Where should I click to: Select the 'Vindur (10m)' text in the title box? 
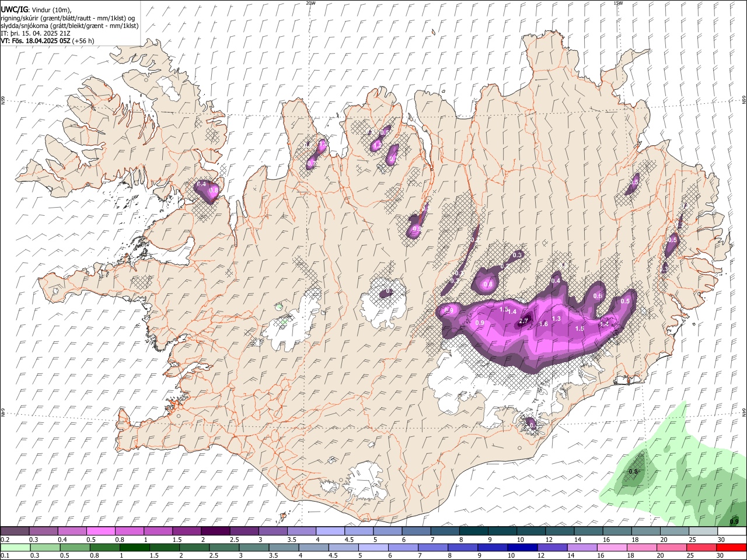coord(51,10)
